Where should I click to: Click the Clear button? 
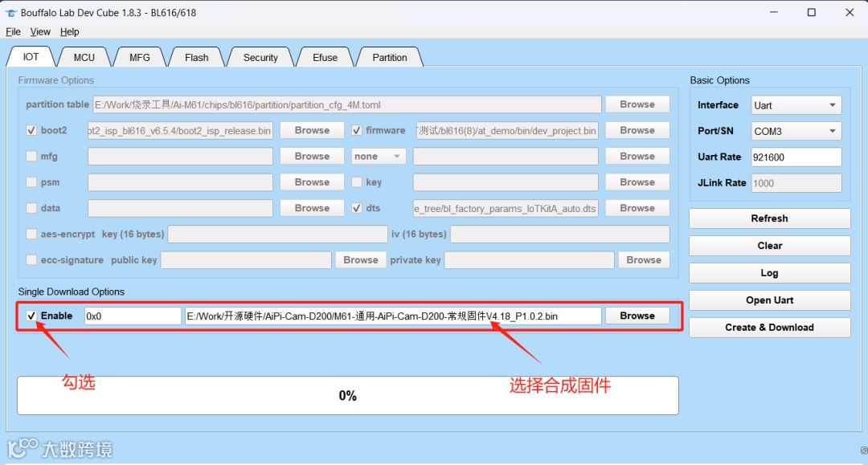point(769,246)
